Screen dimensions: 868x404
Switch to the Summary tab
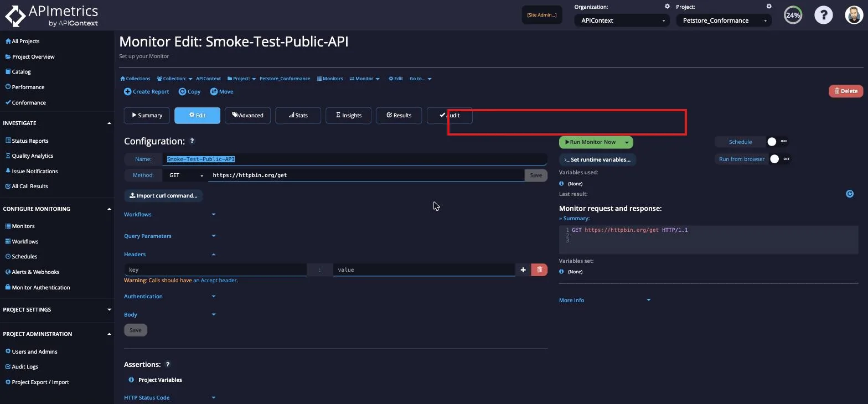147,115
